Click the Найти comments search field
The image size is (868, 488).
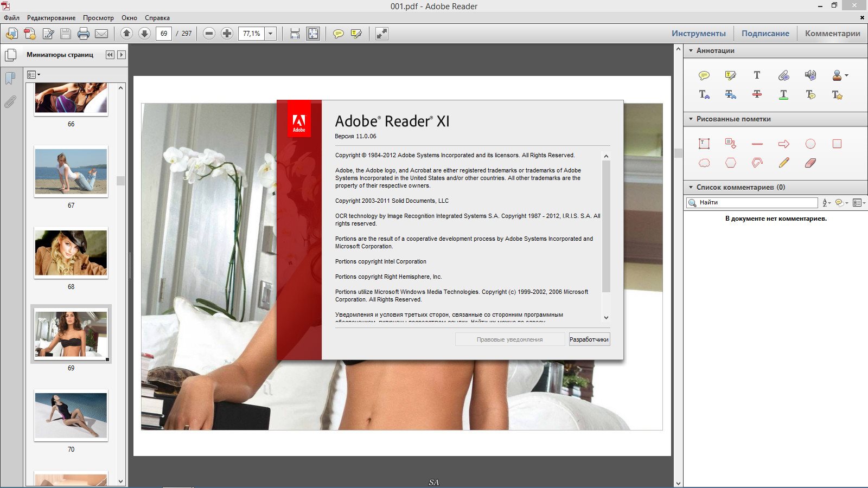752,203
